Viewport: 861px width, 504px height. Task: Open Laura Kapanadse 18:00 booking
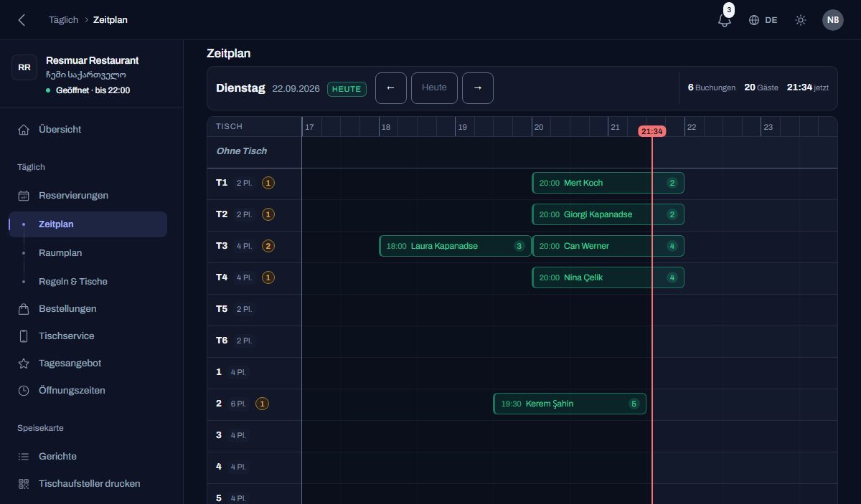click(x=455, y=246)
